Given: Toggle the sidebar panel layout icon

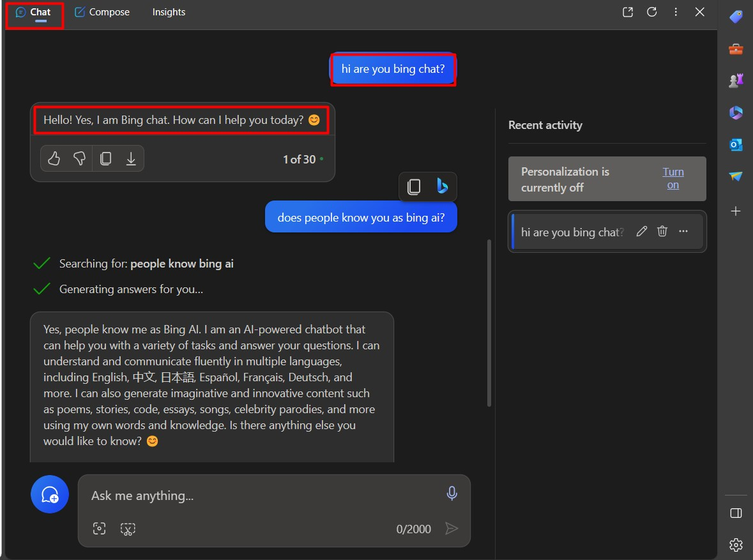Looking at the screenshot, I should point(736,513).
